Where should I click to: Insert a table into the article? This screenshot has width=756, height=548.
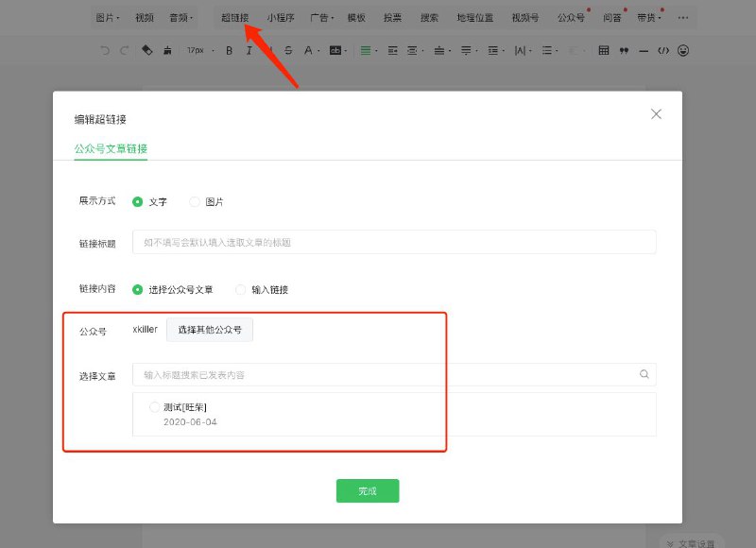[602, 50]
